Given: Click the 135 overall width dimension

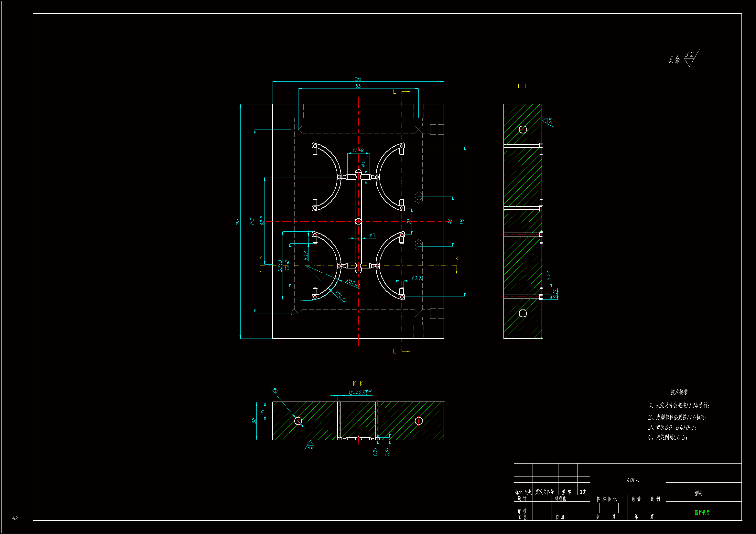Looking at the screenshot, I should [358, 79].
